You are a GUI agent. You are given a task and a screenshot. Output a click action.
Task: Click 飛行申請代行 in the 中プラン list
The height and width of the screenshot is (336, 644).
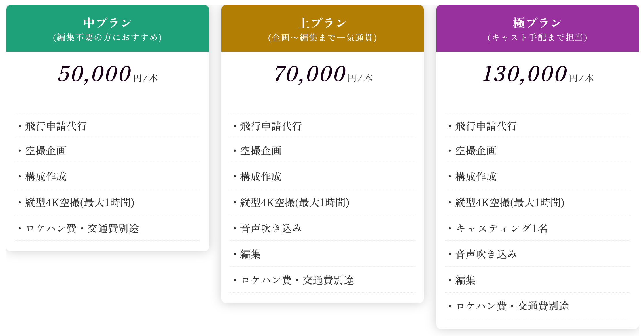pos(56,126)
